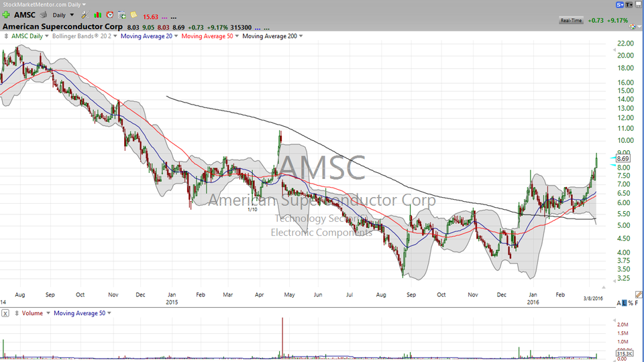Click the triangle arrow atop volume scale
644x362 pixels.
click(614, 320)
